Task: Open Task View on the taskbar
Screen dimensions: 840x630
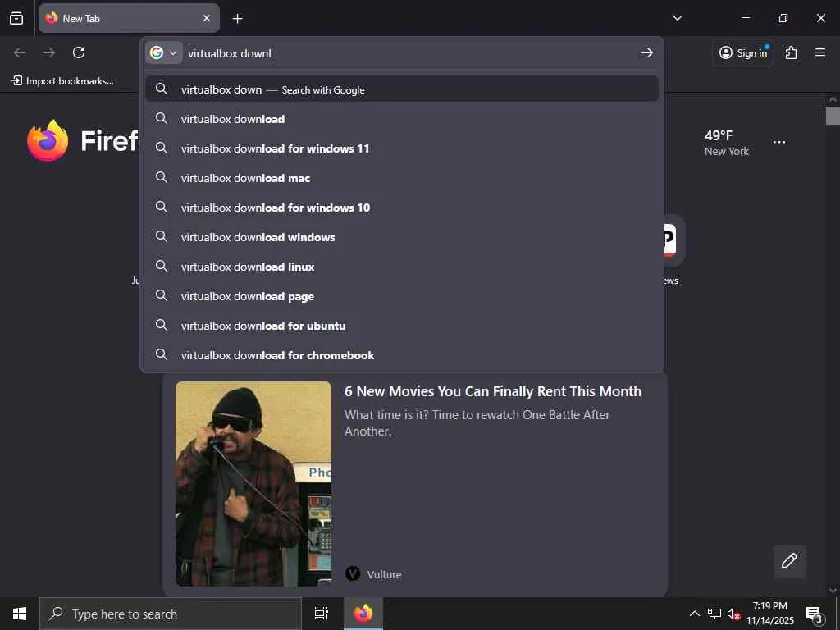Action: coord(322,614)
